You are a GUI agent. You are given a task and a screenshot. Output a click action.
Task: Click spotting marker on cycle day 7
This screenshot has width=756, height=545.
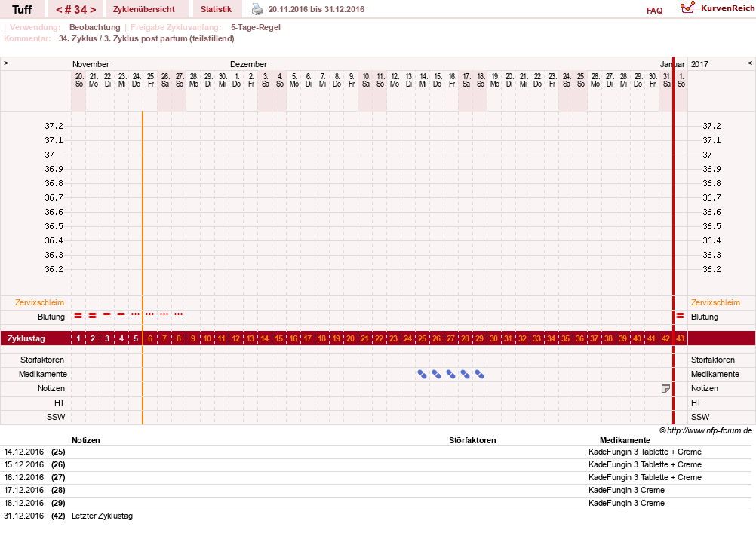[164, 314]
